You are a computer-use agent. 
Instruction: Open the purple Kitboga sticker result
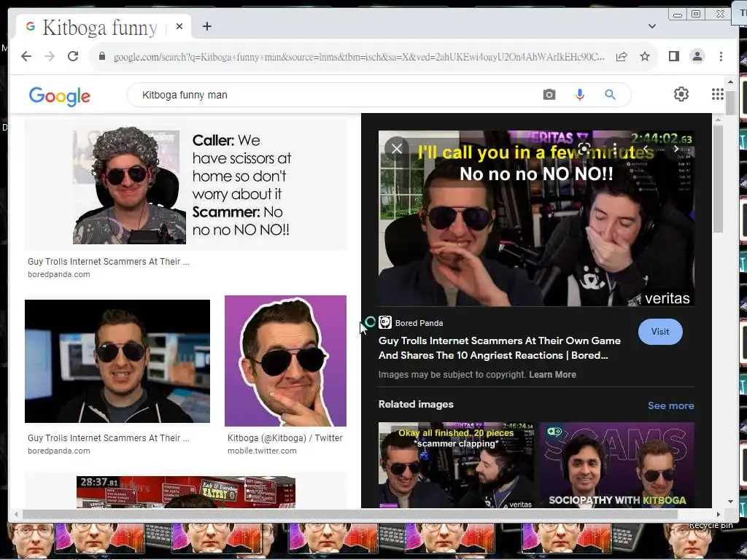[285, 361]
